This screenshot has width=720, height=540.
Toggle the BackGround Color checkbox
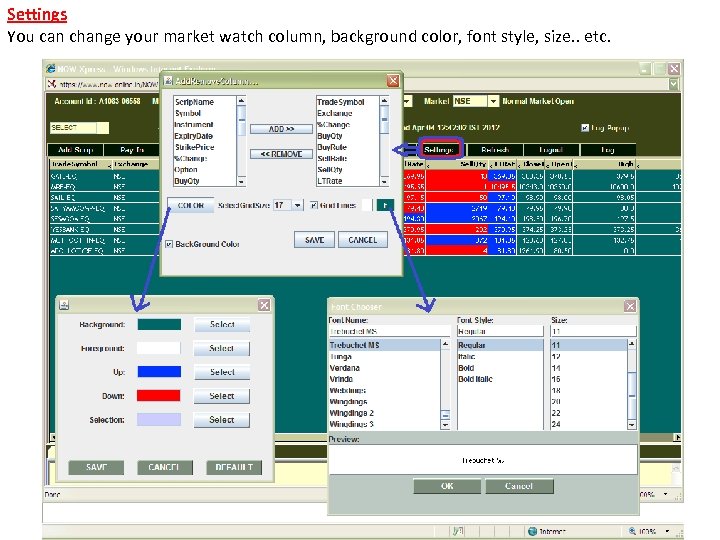pos(169,244)
